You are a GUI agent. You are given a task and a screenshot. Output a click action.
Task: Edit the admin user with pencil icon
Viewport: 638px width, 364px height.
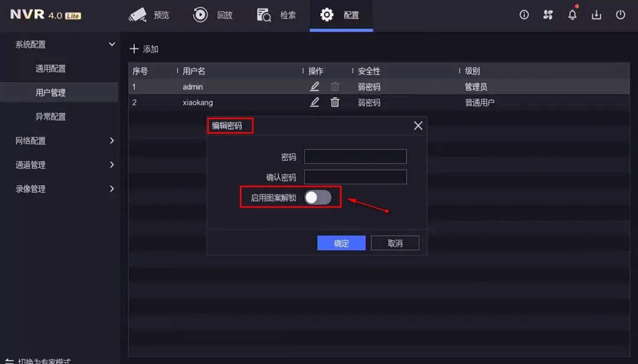coord(315,87)
